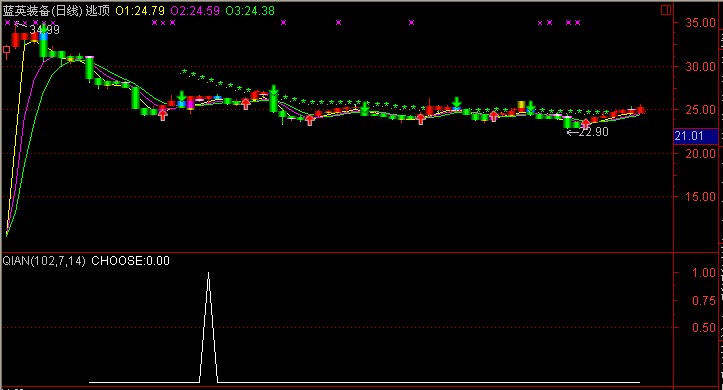Click the 35.00 price axis label
The height and width of the screenshot is (390, 723).
coord(700,23)
